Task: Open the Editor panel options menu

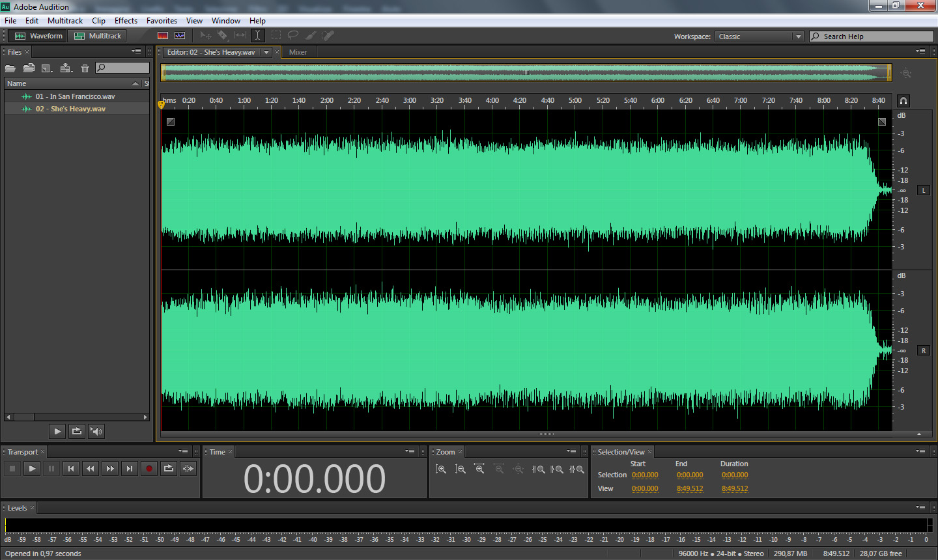Action: pyautogui.click(x=920, y=51)
